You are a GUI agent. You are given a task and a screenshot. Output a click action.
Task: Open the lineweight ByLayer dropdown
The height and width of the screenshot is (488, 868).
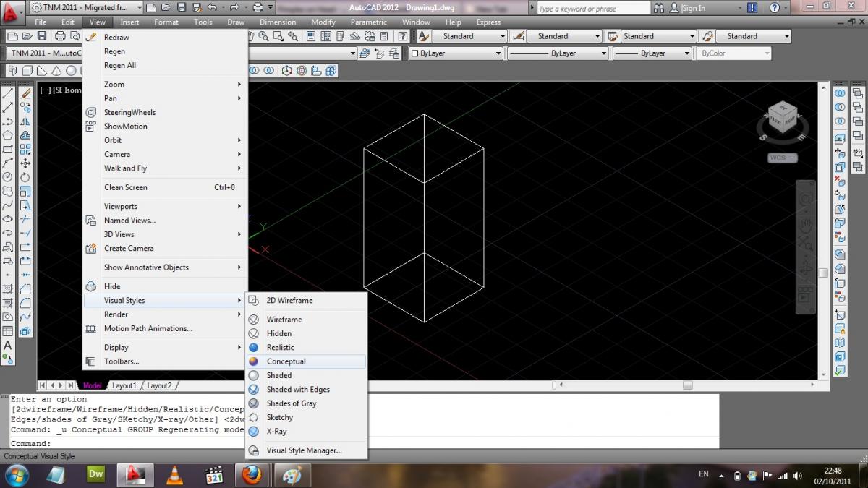tap(652, 53)
